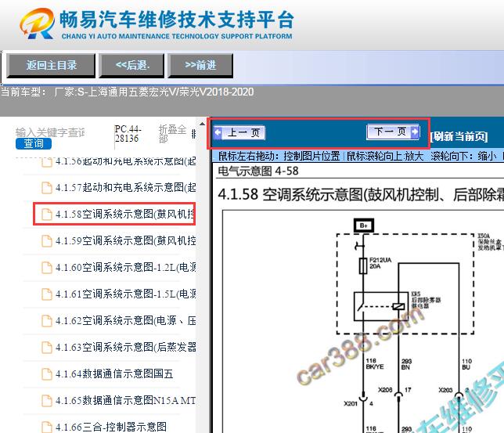Click the 116 BK/YE wire label
Image resolution: width=504 pixels, height=433 pixels.
pyautogui.click(x=374, y=364)
